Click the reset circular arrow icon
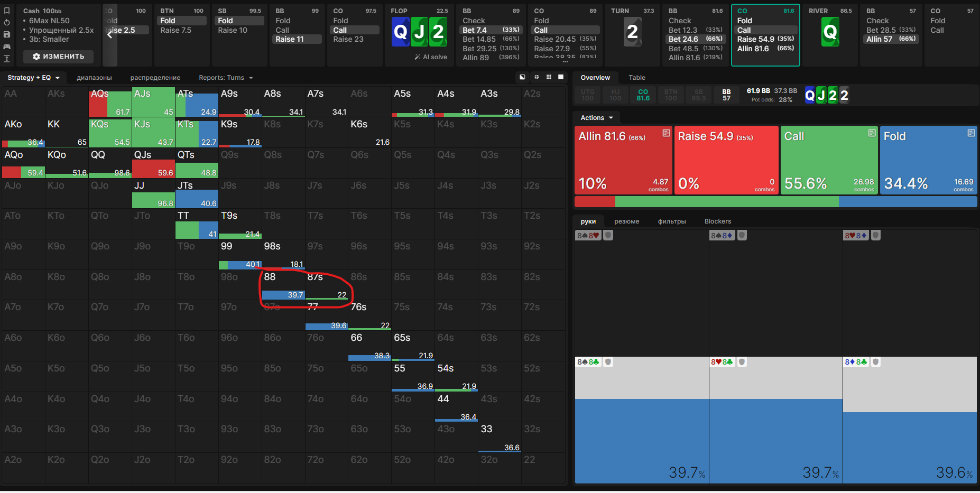 (7, 23)
